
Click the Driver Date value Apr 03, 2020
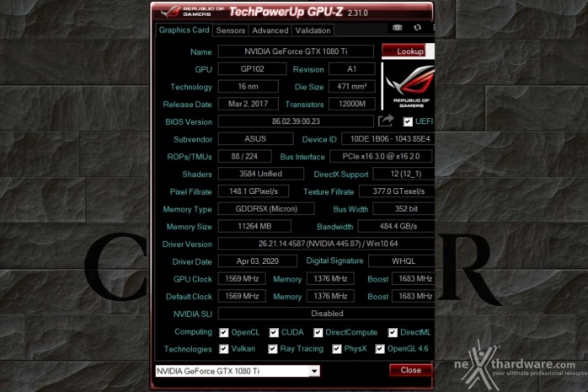[258, 261]
